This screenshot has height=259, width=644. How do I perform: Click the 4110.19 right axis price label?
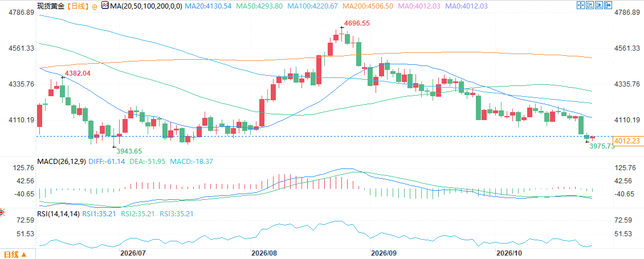click(627, 120)
